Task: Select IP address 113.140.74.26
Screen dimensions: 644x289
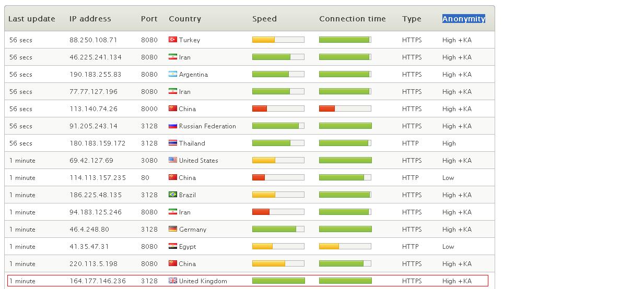Action: coord(93,109)
